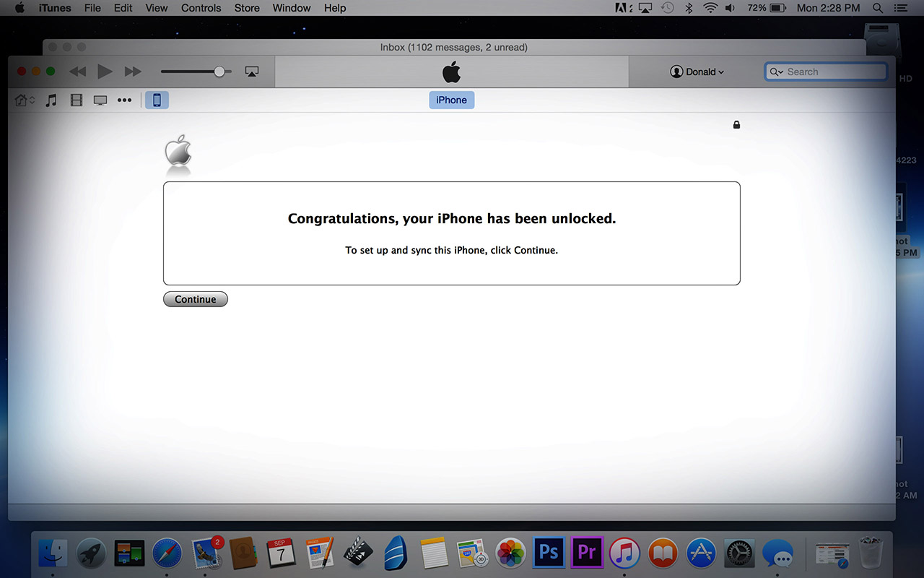Image resolution: width=924 pixels, height=578 pixels.
Task: Open the Apple menu
Action: click(x=19, y=8)
